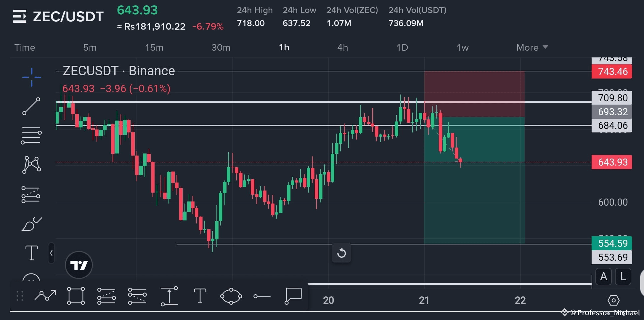Click the 600.00 price axis label
This screenshot has height=320, width=644.
[x=613, y=202]
